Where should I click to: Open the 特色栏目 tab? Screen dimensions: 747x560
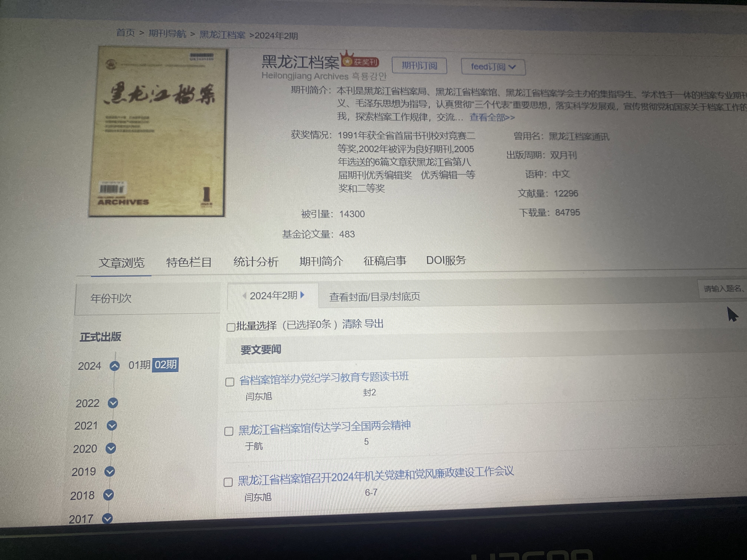(189, 262)
